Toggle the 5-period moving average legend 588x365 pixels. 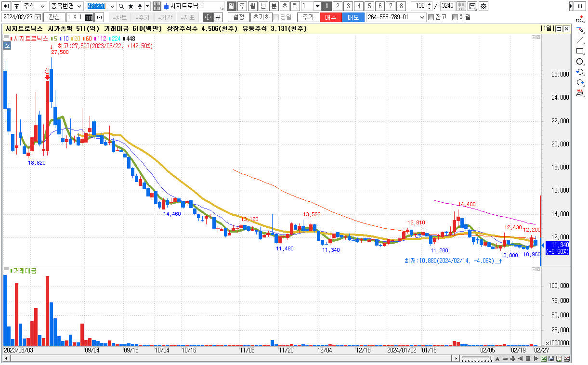click(x=54, y=39)
